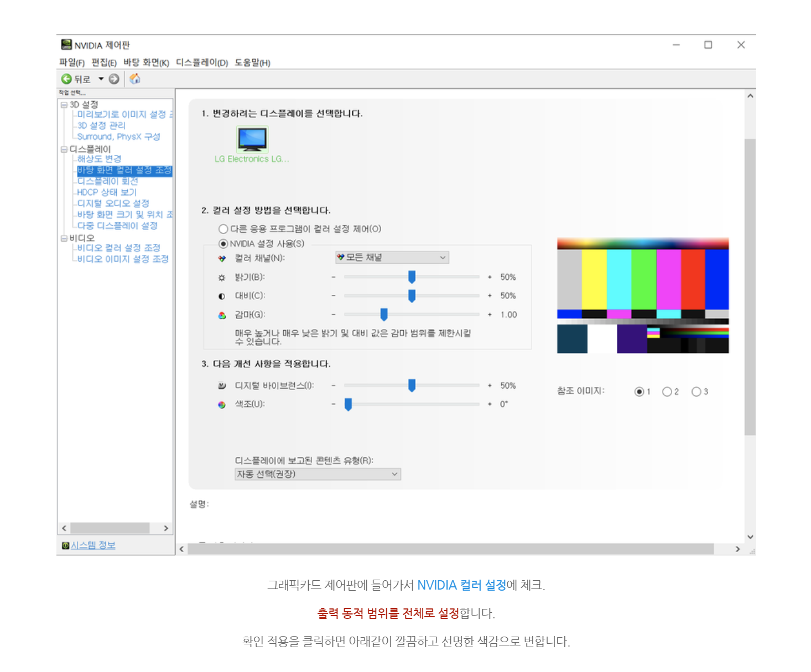Click the brightness sun icon beside 밝기(B)
This screenshot has height=672, width=811.
[x=222, y=278]
